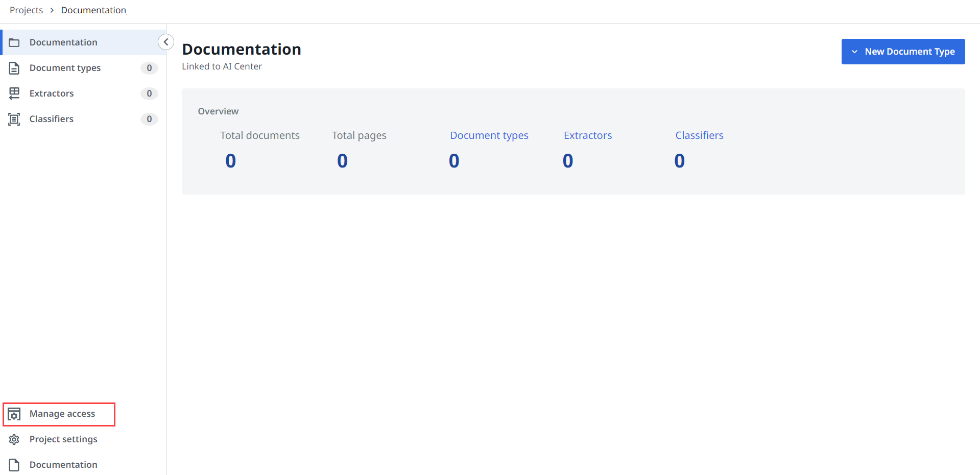The width and height of the screenshot is (980, 475).
Task: Open Manage access from the sidebar
Action: 62,414
